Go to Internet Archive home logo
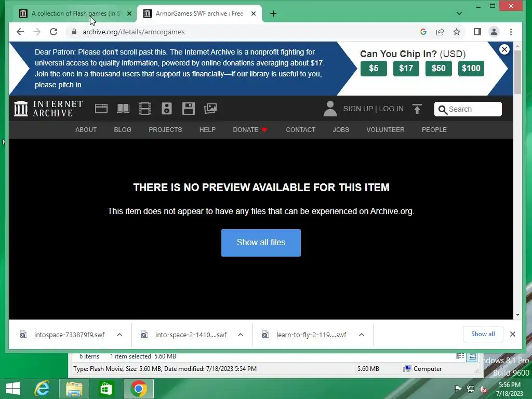Screen dimensions: 532x399 pos(48,109)
